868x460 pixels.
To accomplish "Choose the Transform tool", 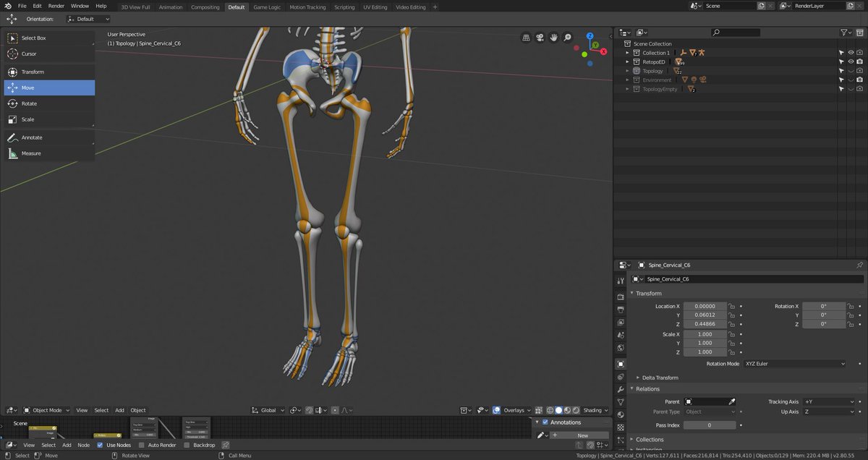I will click(x=49, y=72).
